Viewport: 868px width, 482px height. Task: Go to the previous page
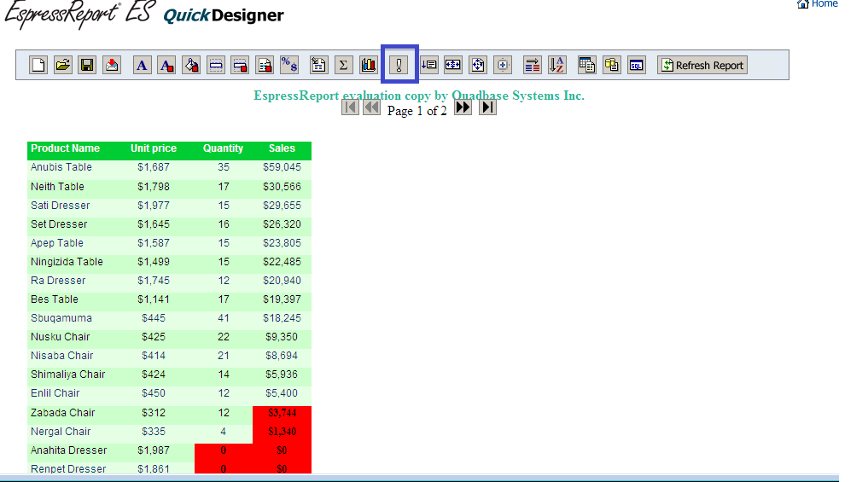click(371, 107)
